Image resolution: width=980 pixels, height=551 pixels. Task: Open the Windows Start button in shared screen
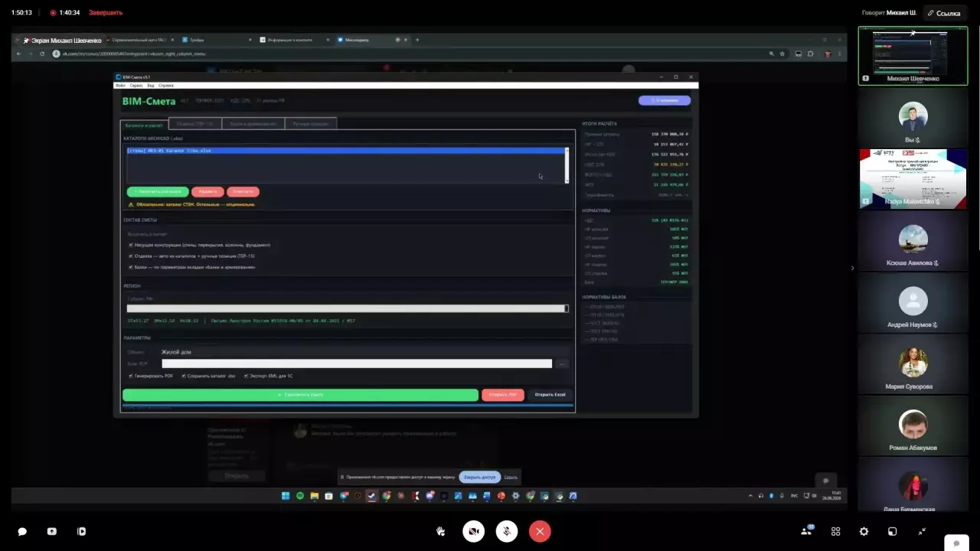286,496
